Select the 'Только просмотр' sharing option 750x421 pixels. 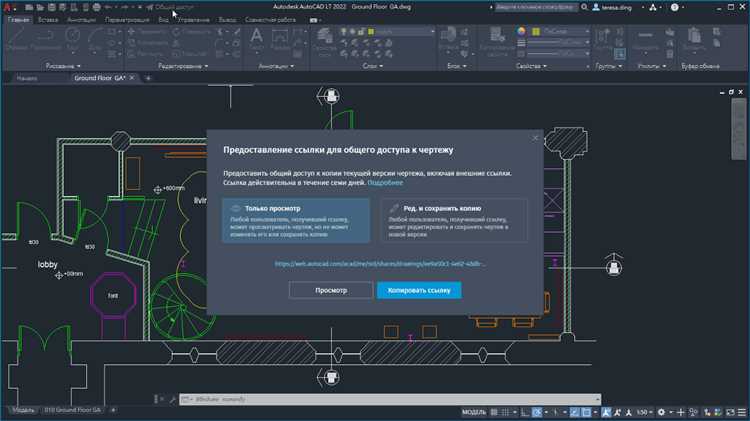pos(296,219)
